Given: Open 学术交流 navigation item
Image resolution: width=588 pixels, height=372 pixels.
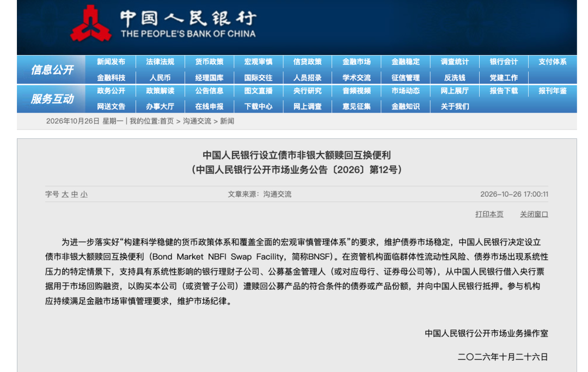Looking at the screenshot, I should pyautogui.click(x=357, y=78).
